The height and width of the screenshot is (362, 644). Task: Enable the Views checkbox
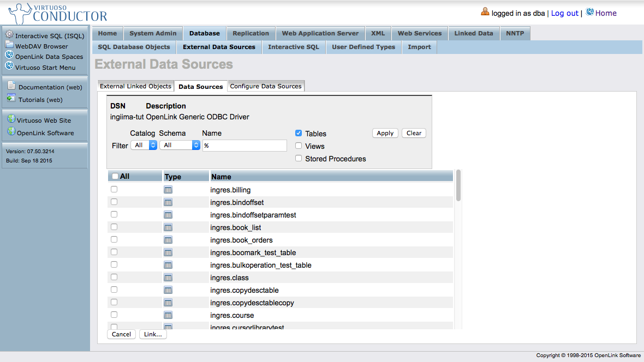299,146
